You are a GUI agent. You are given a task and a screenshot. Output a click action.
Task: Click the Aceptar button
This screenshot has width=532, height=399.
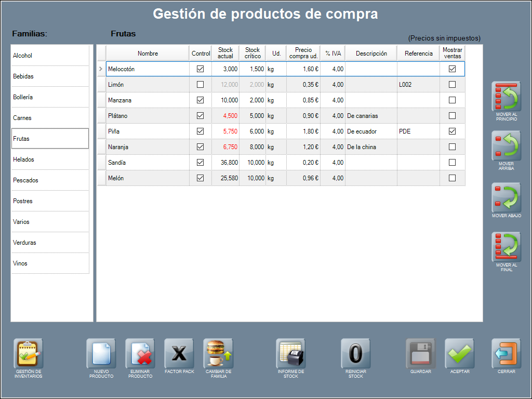[x=459, y=354]
